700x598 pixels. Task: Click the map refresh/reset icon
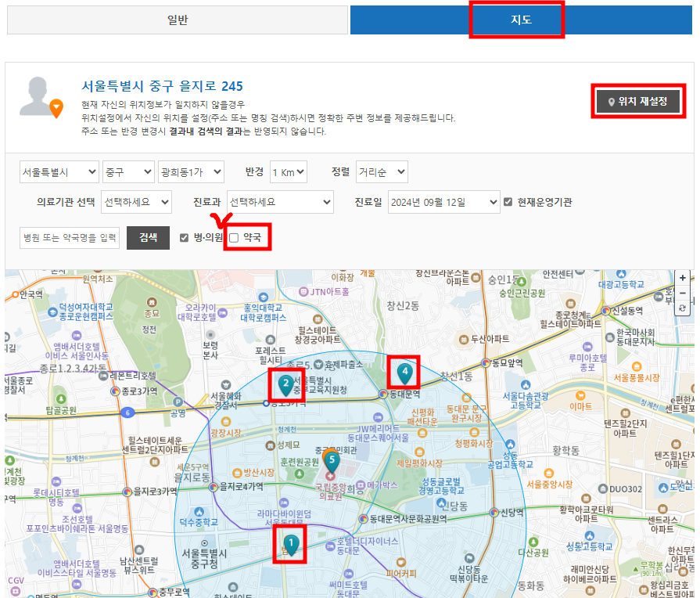click(683, 308)
